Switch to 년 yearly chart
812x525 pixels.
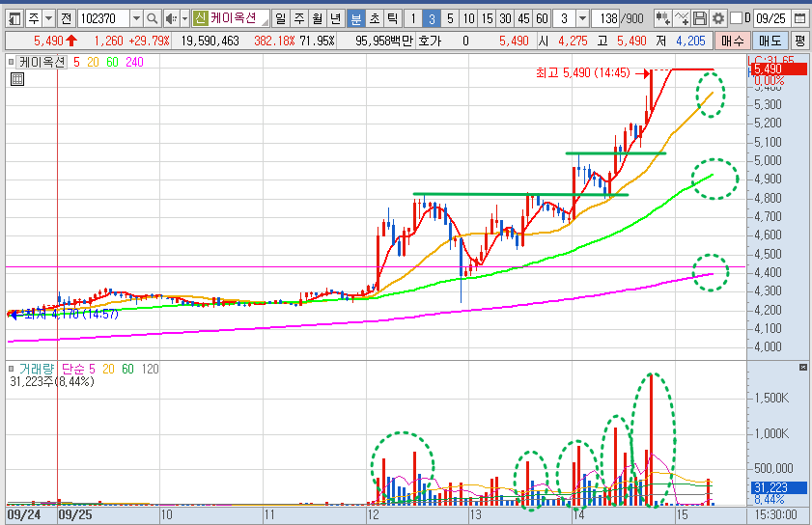click(x=336, y=19)
